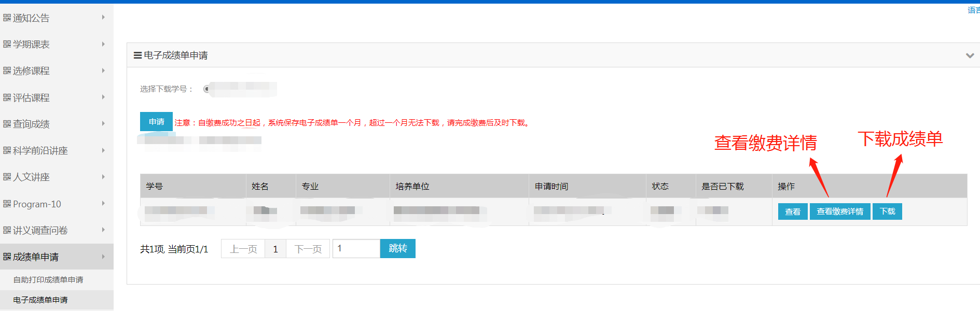Click the grid icon beside 学期课表
Viewport: 980px width, 311px height.
[7, 45]
